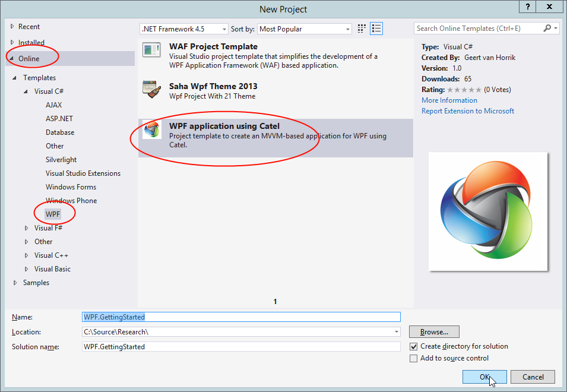Enable Add to source control checkbox
This screenshot has height=392, width=567.
click(x=414, y=358)
